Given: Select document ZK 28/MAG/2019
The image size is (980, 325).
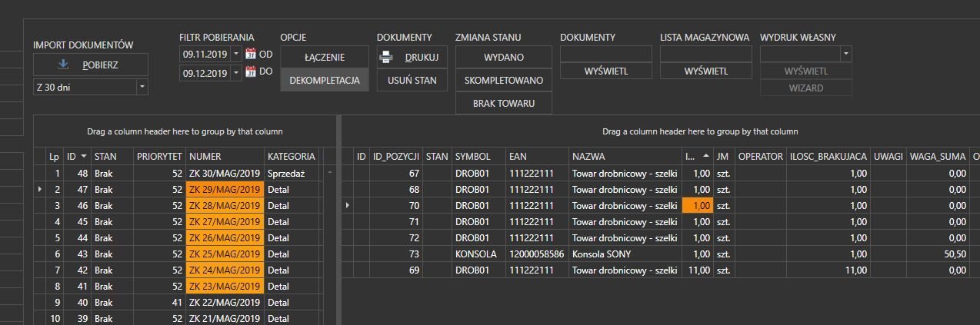Looking at the screenshot, I should pos(225,205).
